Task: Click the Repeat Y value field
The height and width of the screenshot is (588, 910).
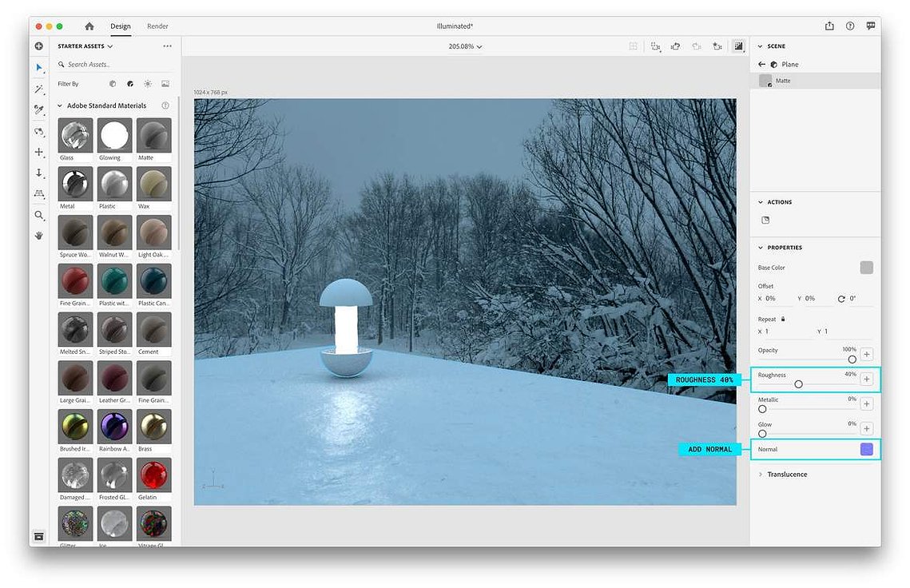Action: pyautogui.click(x=844, y=332)
